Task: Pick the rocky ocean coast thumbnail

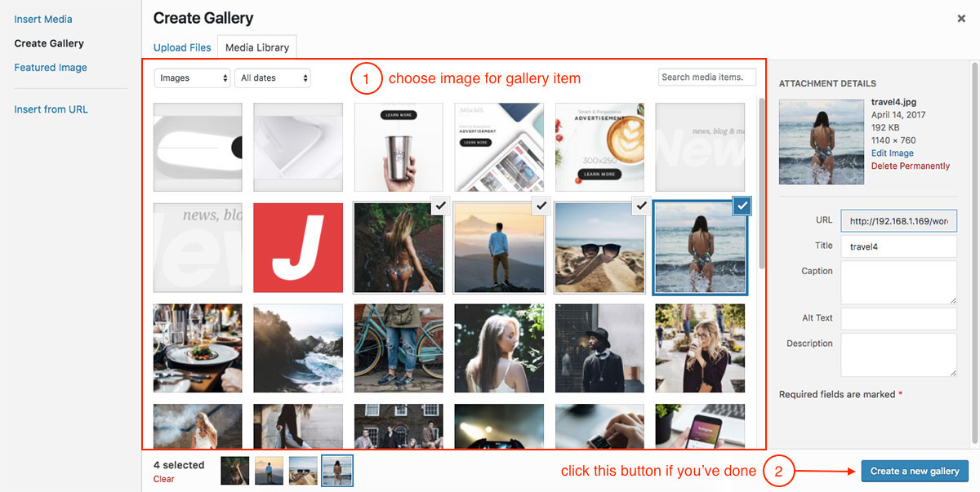Action: pyautogui.click(x=298, y=348)
